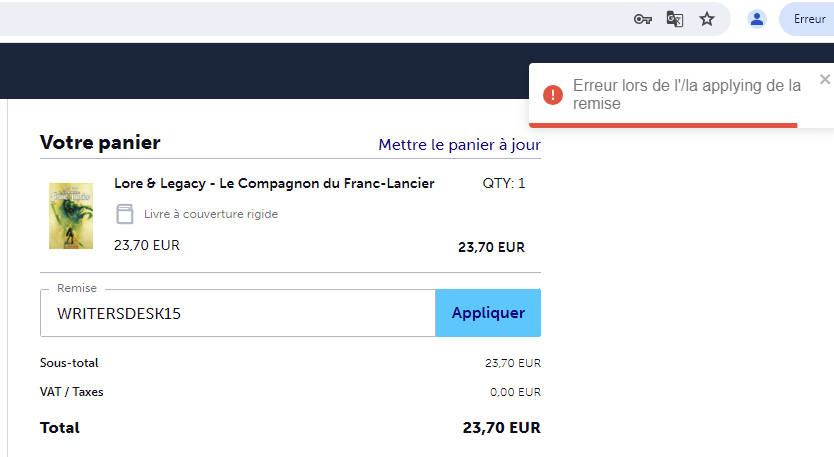
Task: Click the Mettre le panier à jour link
Action: coord(459,145)
